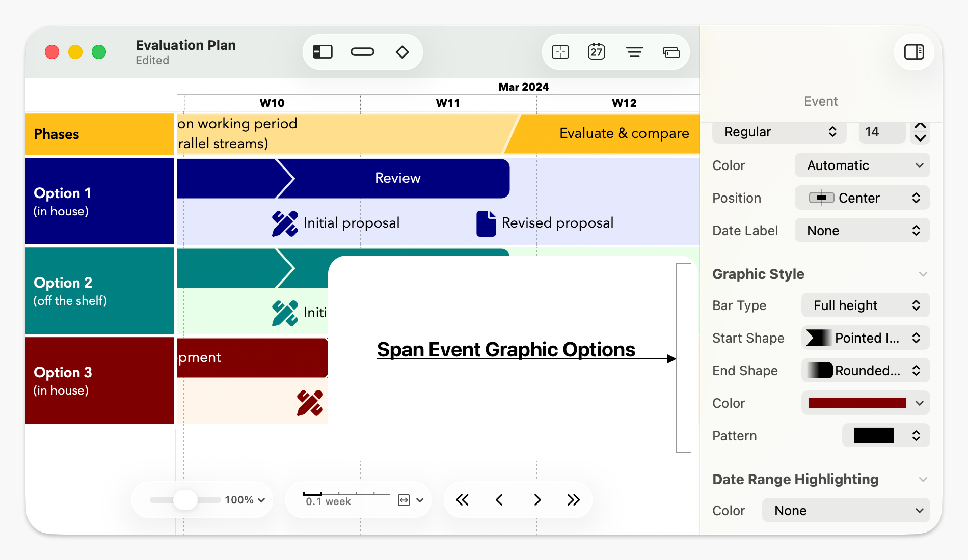
Task: Click the fit-width icon beside the week scale
Action: click(x=403, y=500)
